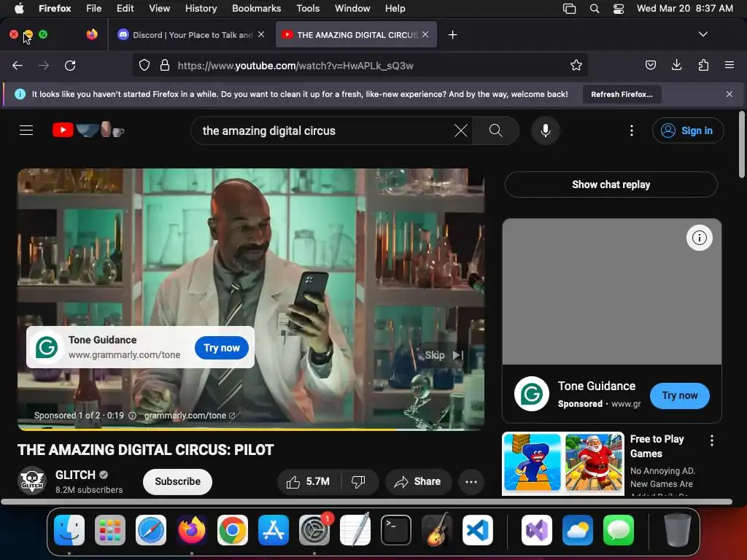Open GLITCH channel avatar
The width and height of the screenshot is (747, 560).
tap(32, 481)
